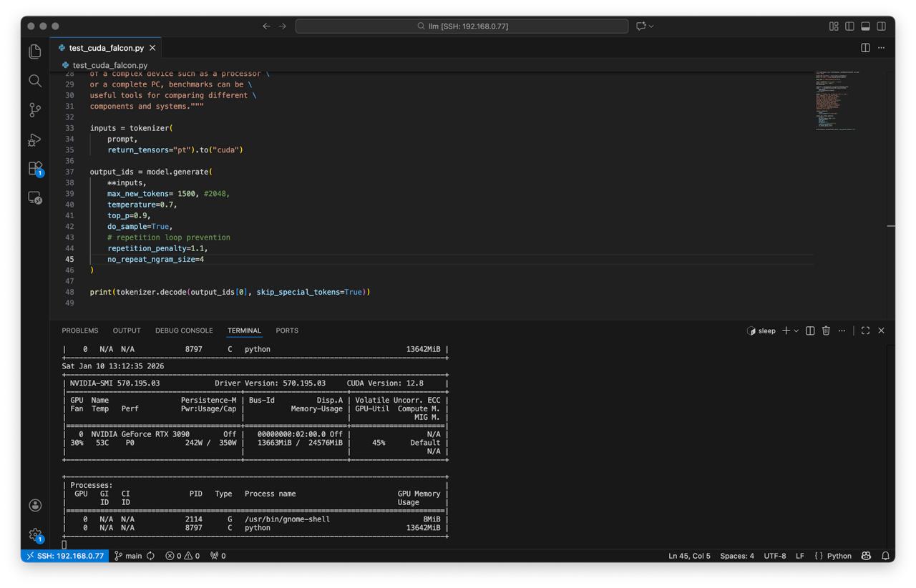Switch to the PROBLEMS panel tab
This screenshot has height=588, width=916.
pos(80,330)
